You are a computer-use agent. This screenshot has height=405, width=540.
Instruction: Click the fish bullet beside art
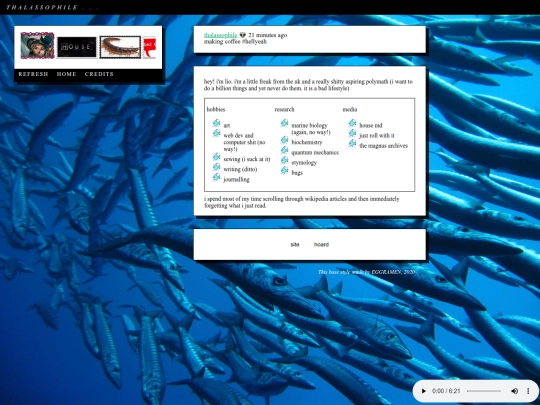(216, 123)
